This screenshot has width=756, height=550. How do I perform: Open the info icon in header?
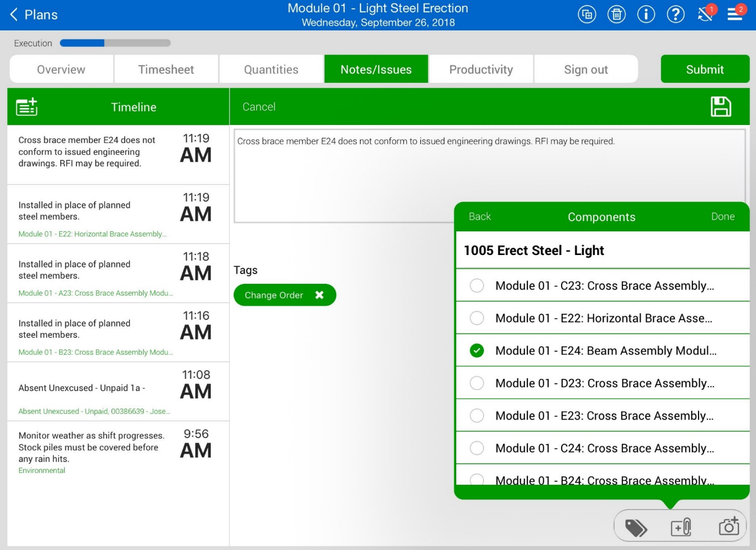[646, 15]
